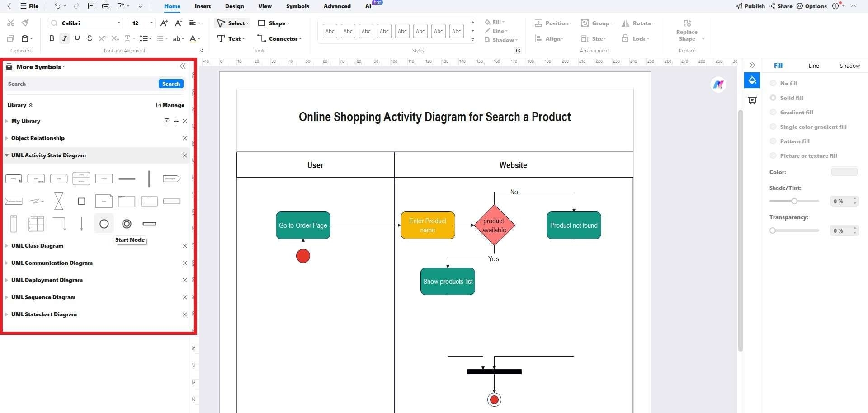Expand the UML Class Diagram library
The width and height of the screenshot is (868, 413).
click(37, 246)
